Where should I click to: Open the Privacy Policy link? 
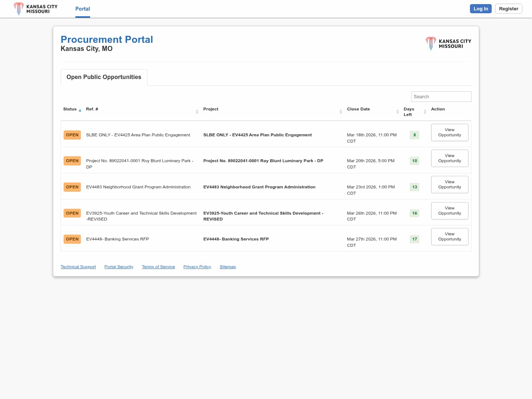pos(197,267)
